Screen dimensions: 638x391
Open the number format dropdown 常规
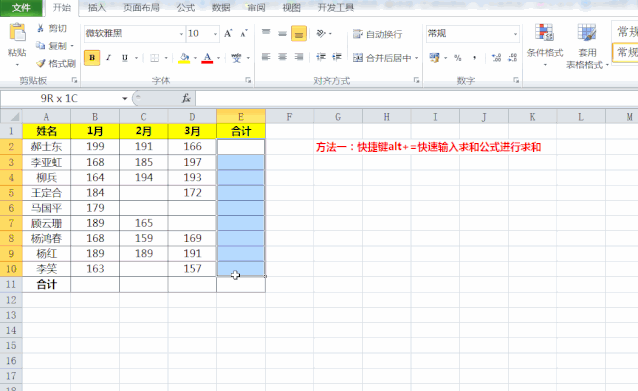click(x=515, y=34)
